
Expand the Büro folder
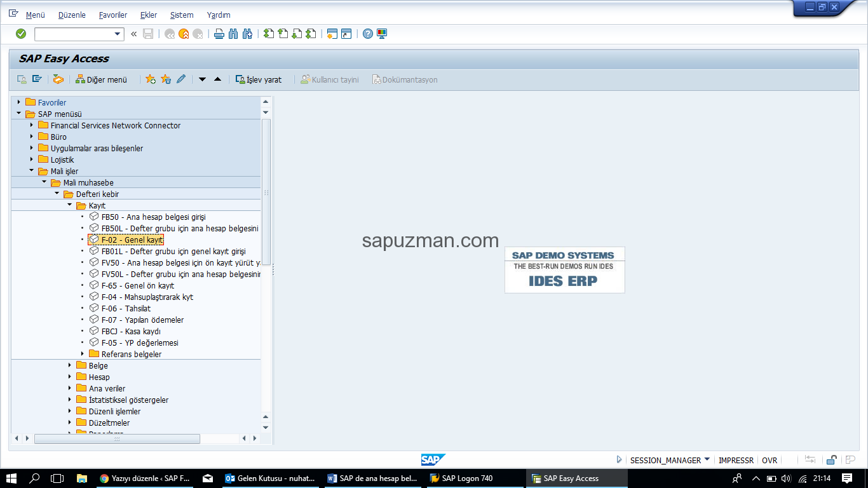(x=32, y=137)
